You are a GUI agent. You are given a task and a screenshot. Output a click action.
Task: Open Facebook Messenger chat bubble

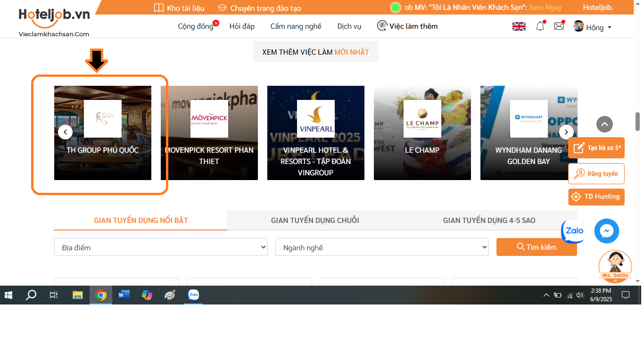tap(606, 231)
